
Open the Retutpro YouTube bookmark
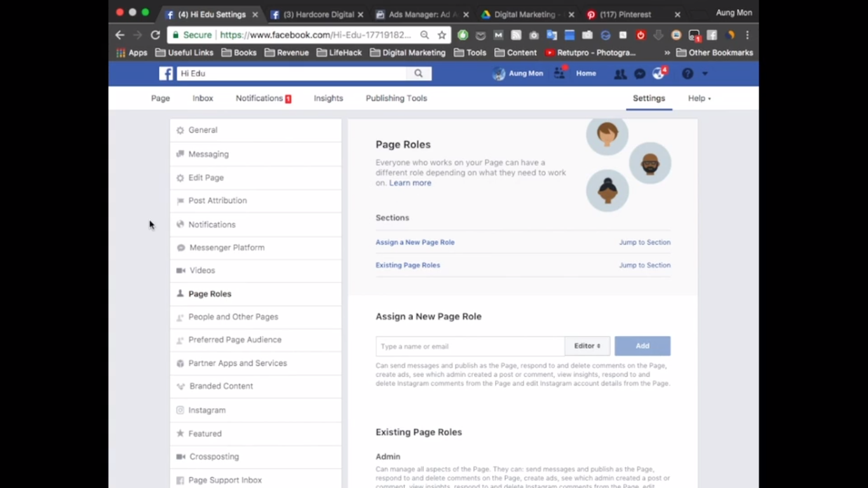coord(590,53)
